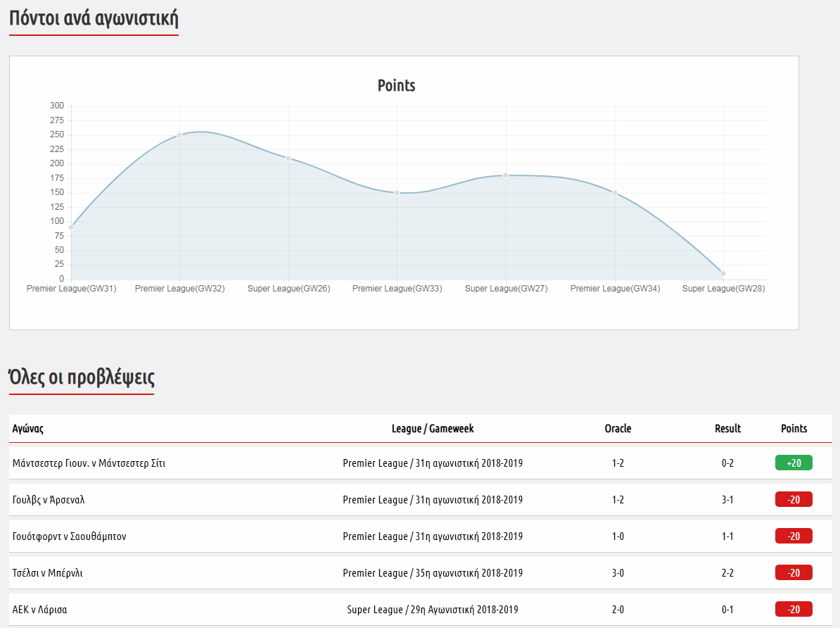Click the Αγώνας column header

coord(28,429)
